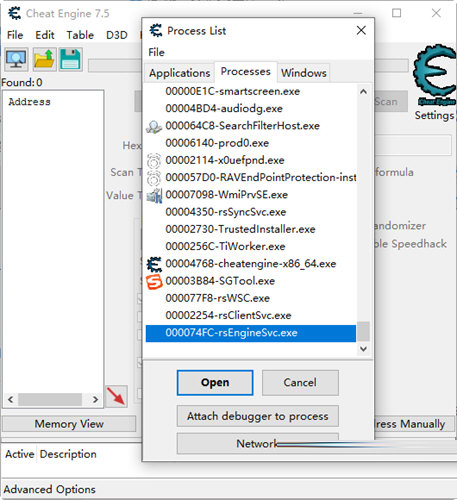Select the TrustedInstaller.exe process row

click(x=251, y=229)
